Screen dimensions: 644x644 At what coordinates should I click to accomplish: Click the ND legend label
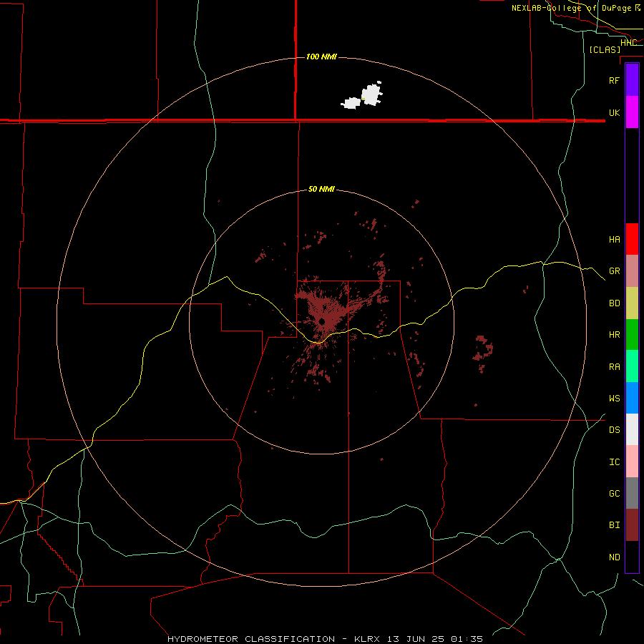click(614, 557)
